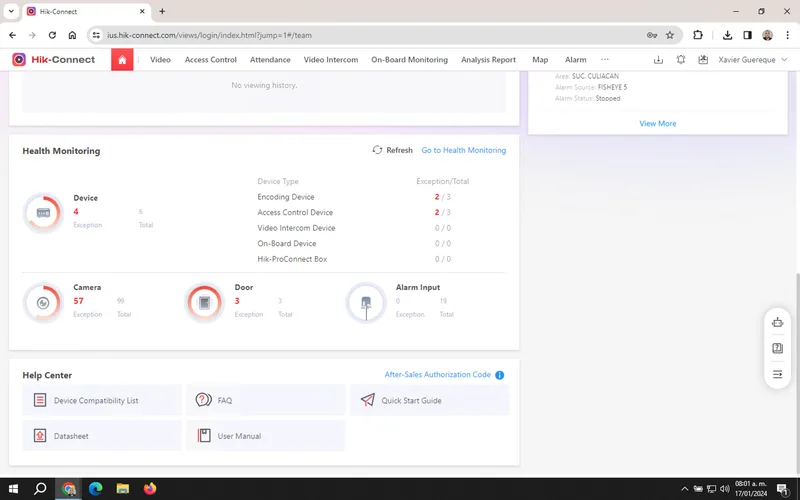Click View More in the alarm panel
The image size is (800, 500).
click(658, 123)
